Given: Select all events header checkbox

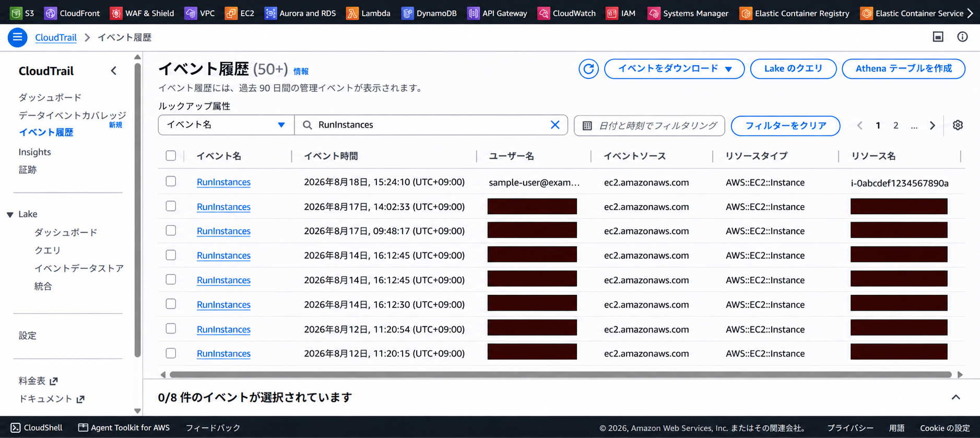Looking at the screenshot, I should click(171, 156).
